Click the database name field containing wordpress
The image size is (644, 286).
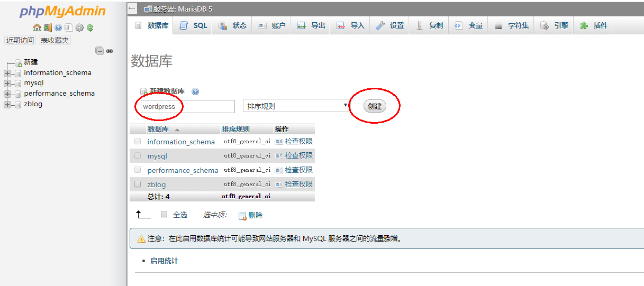coord(187,107)
